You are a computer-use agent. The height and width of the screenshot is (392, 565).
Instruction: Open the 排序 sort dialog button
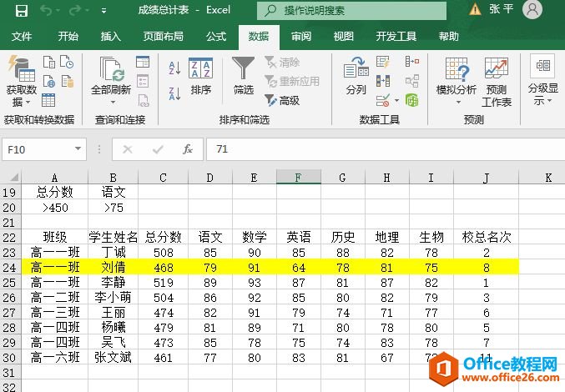tap(200, 76)
